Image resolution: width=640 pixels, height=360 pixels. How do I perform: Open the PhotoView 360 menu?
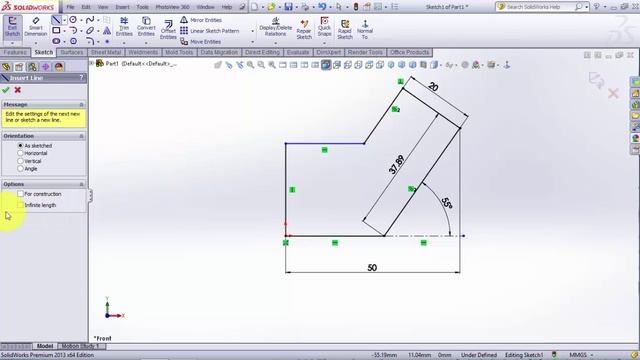pyautogui.click(x=172, y=7)
